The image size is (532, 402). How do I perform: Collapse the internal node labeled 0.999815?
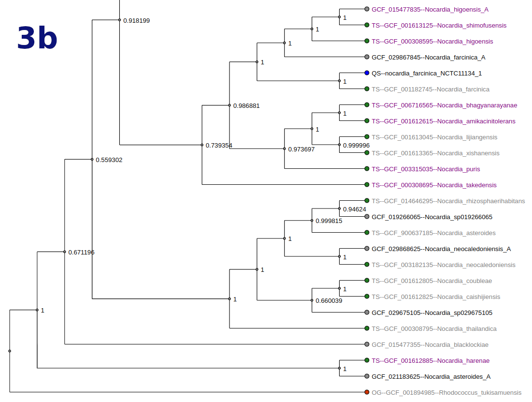coord(312,221)
